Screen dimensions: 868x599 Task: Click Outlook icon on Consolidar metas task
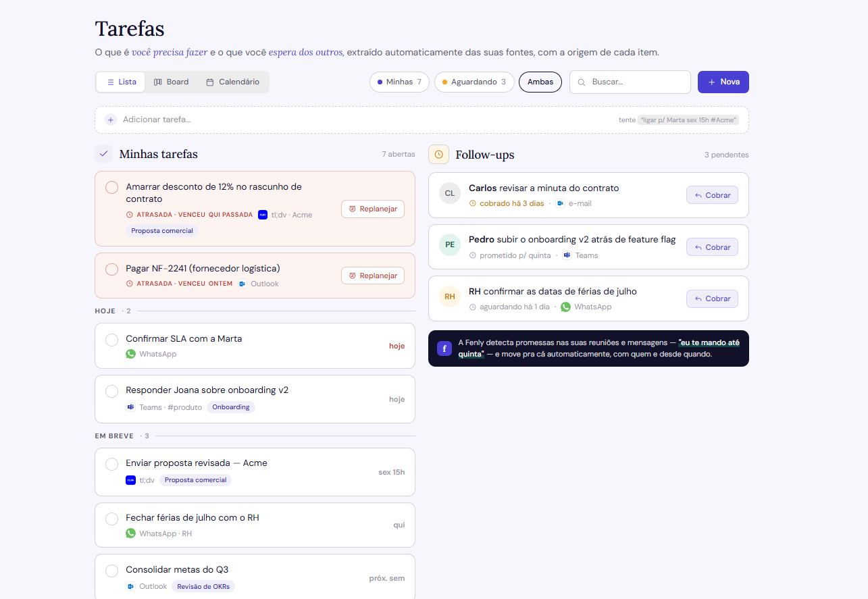point(130,586)
